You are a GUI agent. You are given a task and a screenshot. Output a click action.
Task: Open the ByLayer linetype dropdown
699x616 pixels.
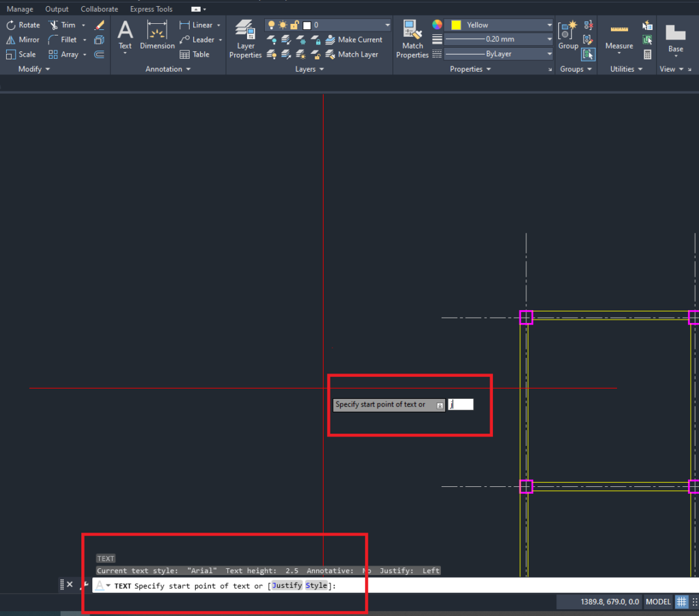499,54
